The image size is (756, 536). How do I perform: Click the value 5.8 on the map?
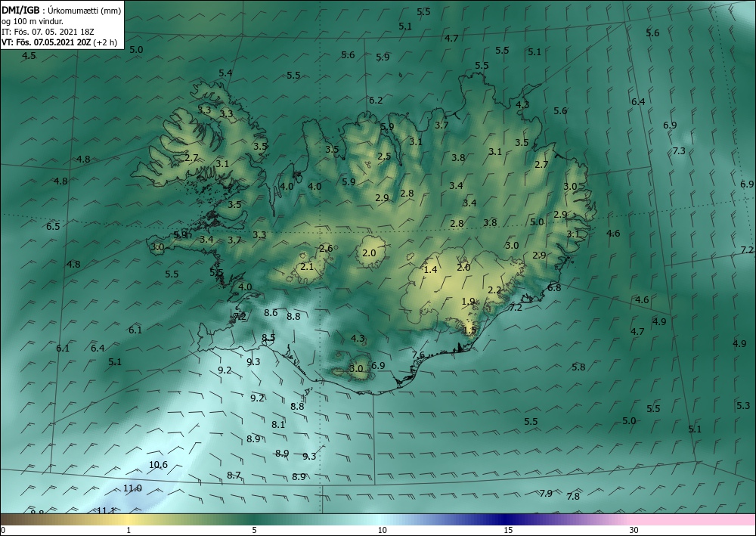point(578,367)
